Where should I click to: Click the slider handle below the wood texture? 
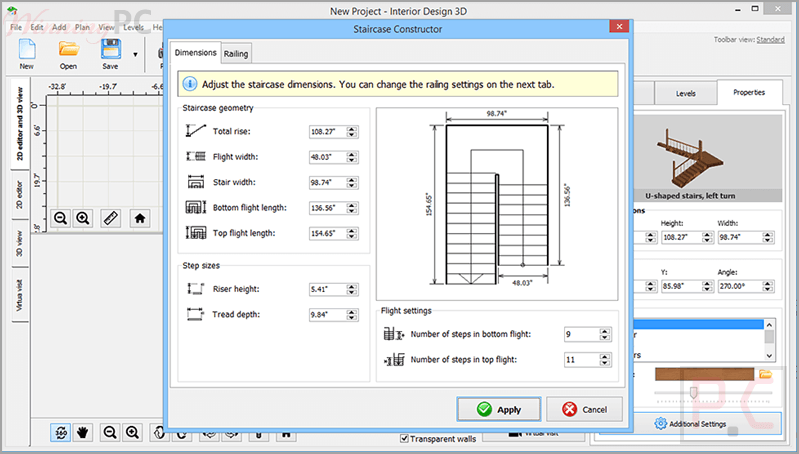pyautogui.click(x=694, y=392)
